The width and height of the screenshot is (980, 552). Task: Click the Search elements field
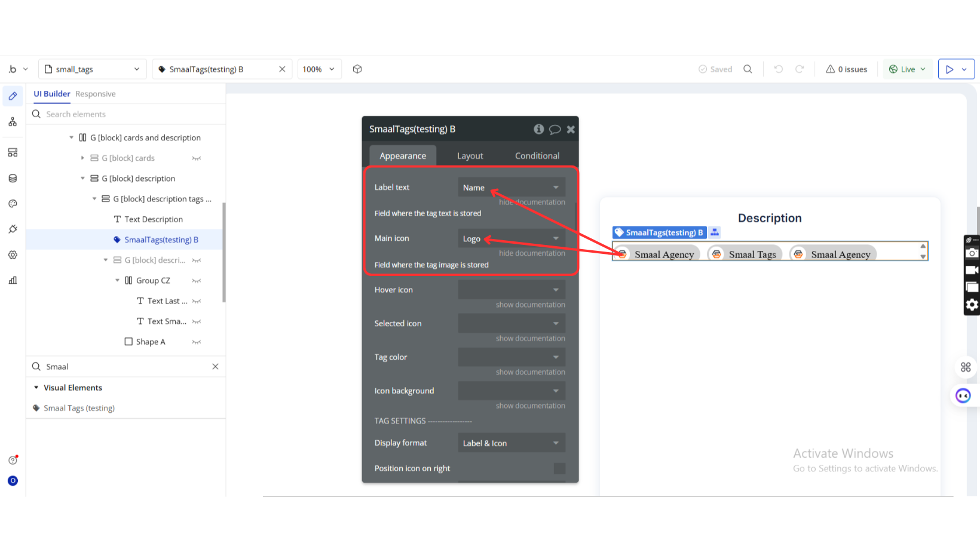[x=125, y=114]
